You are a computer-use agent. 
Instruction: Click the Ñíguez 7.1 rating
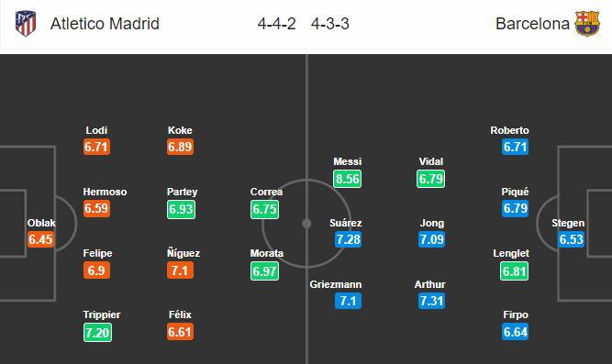[181, 270]
